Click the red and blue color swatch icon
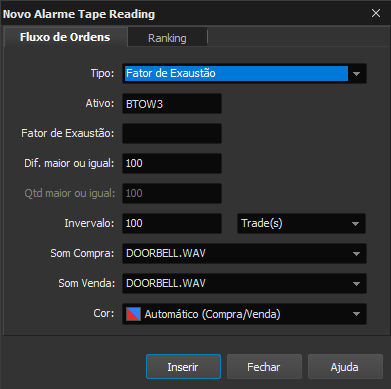This screenshot has width=391, height=389. click(133, 314)
